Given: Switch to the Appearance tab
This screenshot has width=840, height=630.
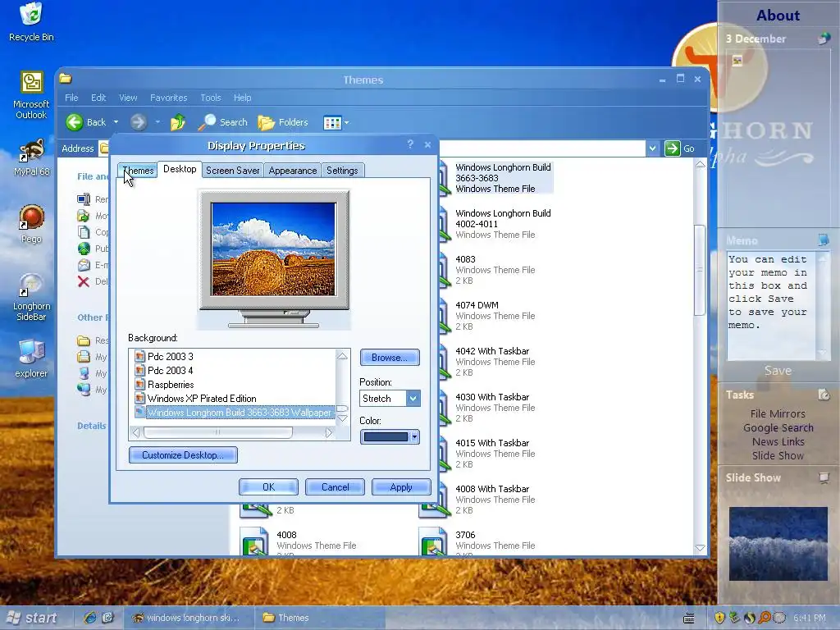Looking at the screenshot, I should [x=293, y=171].
